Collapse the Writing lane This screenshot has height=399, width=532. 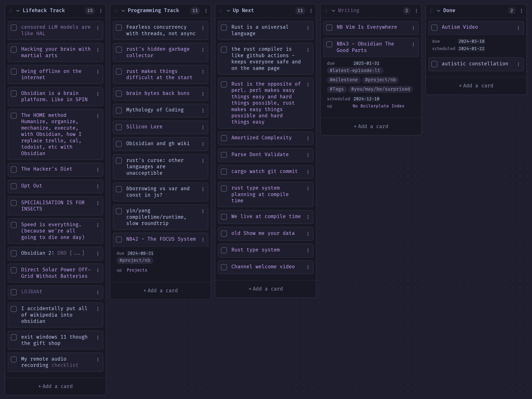pyautogui.click(x=333, y=11)
